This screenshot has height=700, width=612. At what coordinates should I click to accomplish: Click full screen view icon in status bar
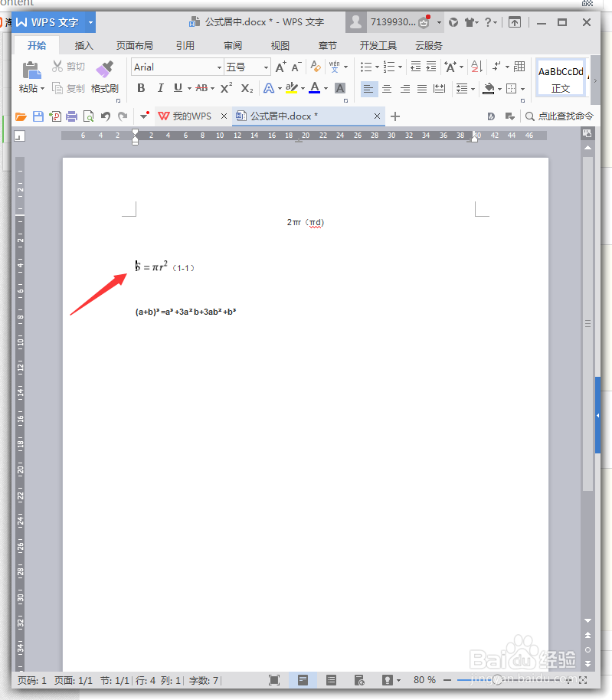point(274,680)
